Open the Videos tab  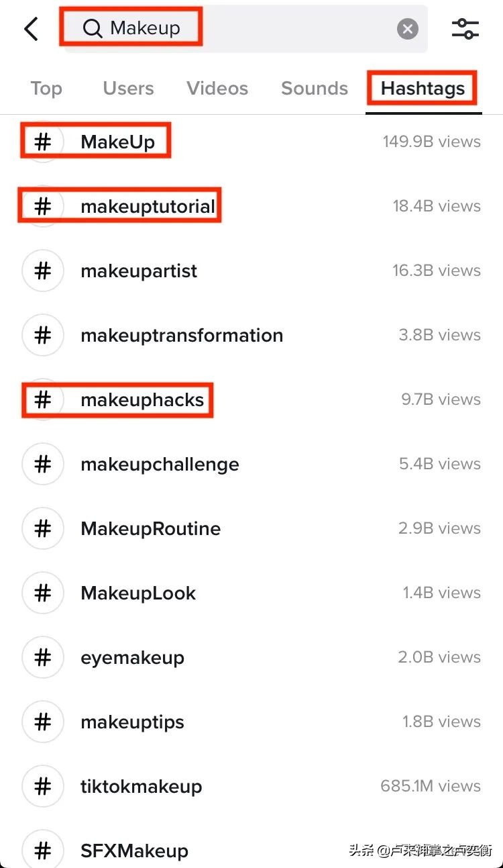tap(217, 89)
